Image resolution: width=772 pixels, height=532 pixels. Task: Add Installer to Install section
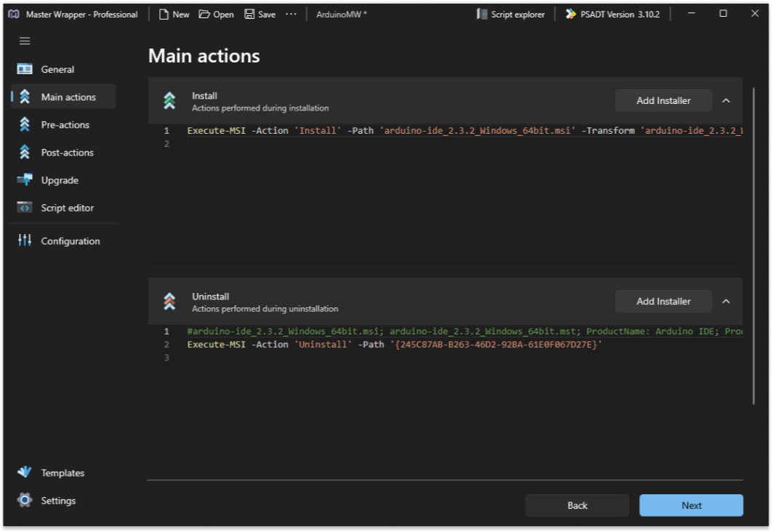(x=663, y=100)
